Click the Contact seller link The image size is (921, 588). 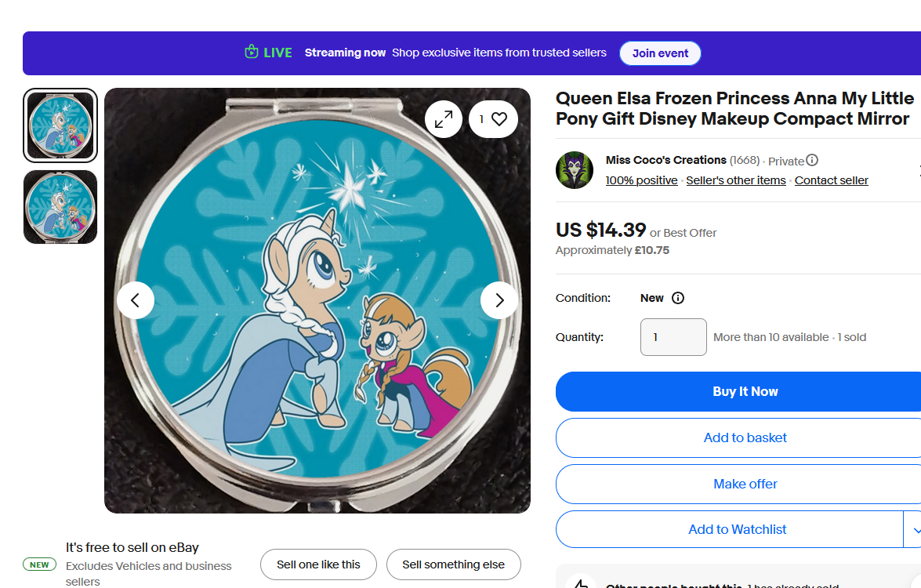(831, 180)
